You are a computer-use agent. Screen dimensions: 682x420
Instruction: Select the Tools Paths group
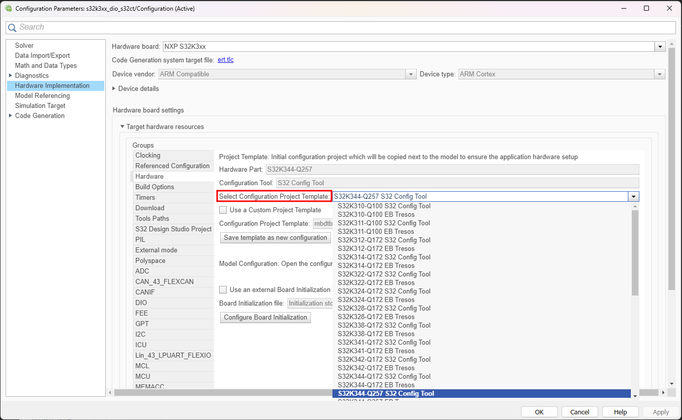click(173, 218)
